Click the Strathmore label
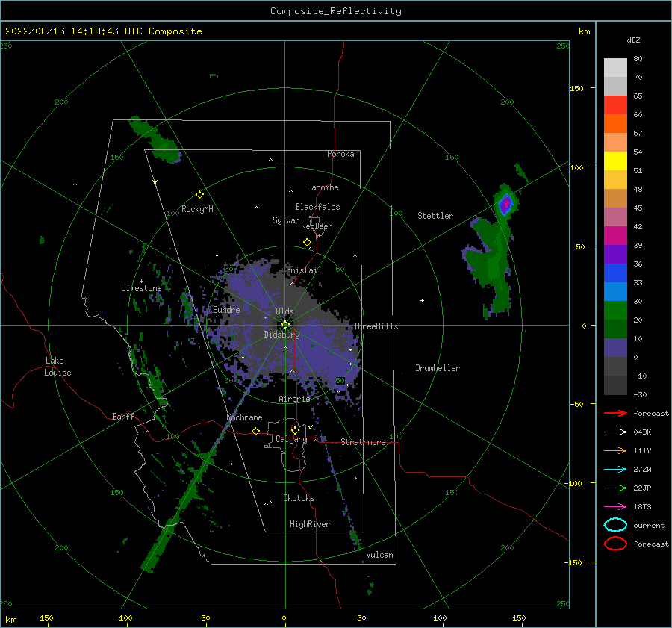 [363, 442]
